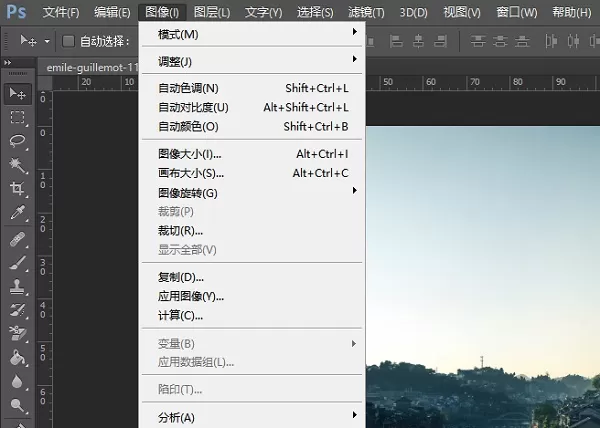
Task: Open the 图层(L) menu
Action: 212,13
